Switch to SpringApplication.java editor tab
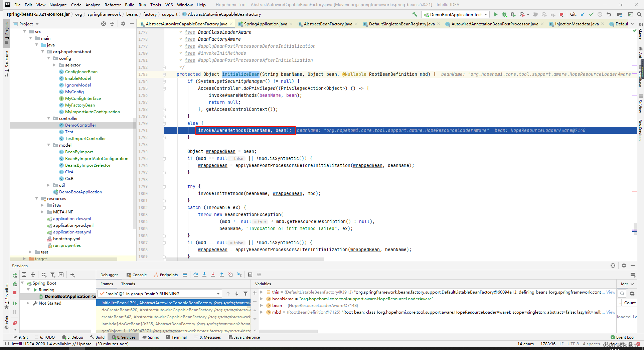644x350 pixels. [265, 24]
